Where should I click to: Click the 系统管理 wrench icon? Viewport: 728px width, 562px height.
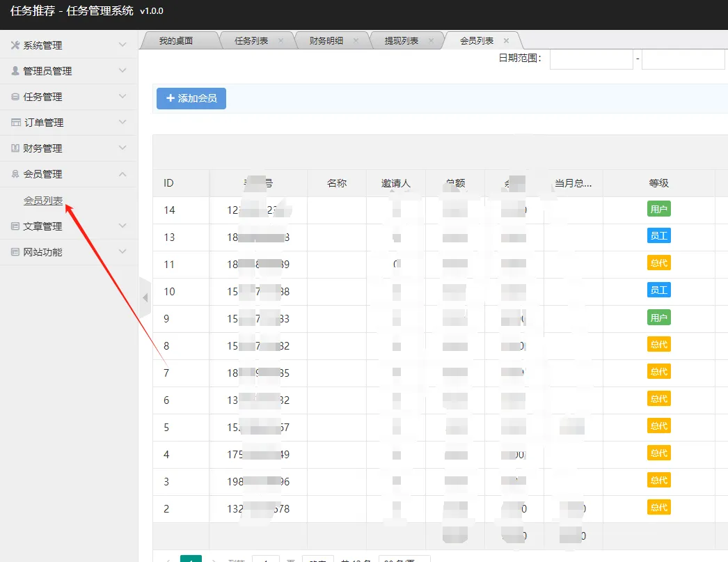[15, 45]
